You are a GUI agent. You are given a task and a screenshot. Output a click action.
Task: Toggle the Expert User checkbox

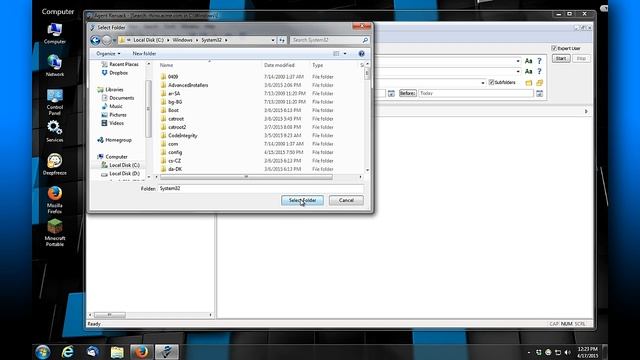pyautogui.click(x=554, y=48)
